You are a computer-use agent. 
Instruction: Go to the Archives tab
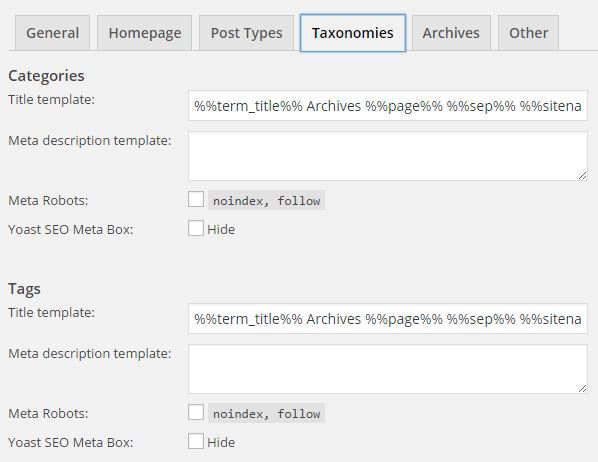click(x=451, y=33)
